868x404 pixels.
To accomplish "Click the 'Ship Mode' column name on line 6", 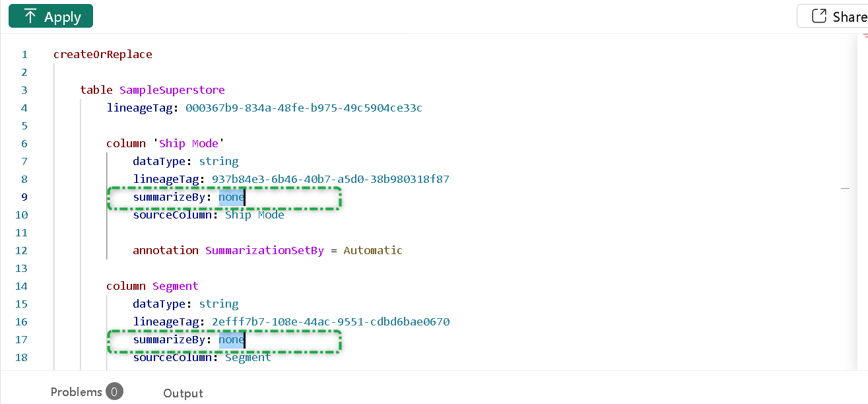I will [x=189, y=143].
